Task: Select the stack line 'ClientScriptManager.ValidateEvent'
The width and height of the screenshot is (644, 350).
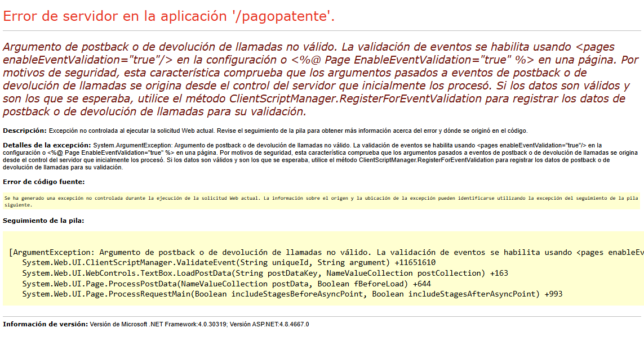Action: [229, 263]
